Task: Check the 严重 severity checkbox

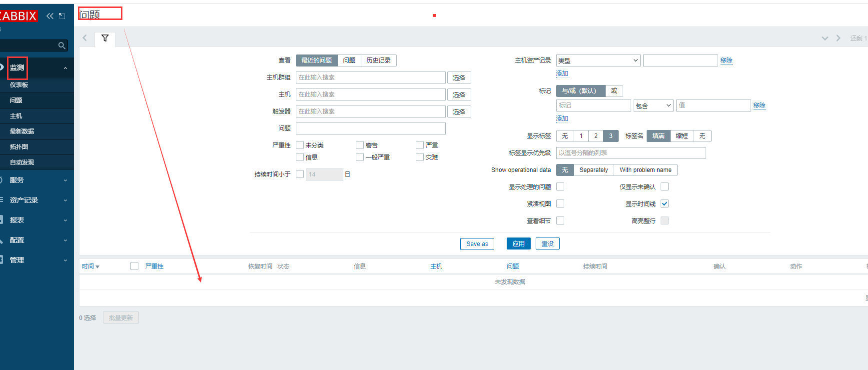Action: pos(420,145)
